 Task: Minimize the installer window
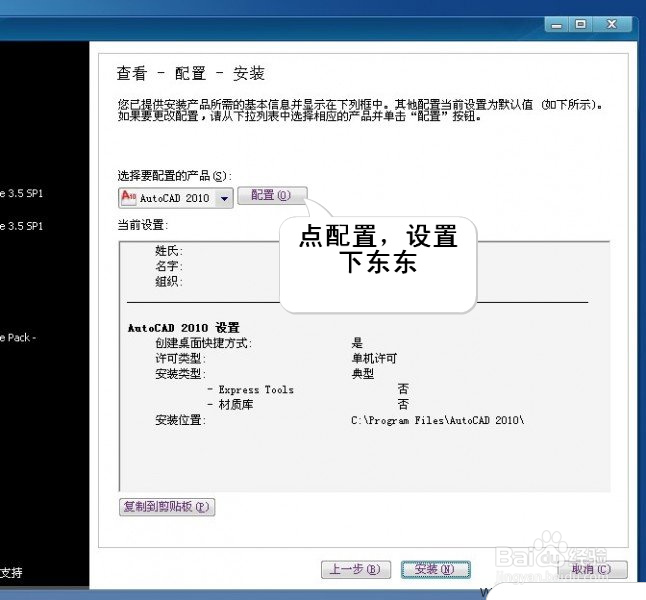pyautogui.click(x=557, y=25)
